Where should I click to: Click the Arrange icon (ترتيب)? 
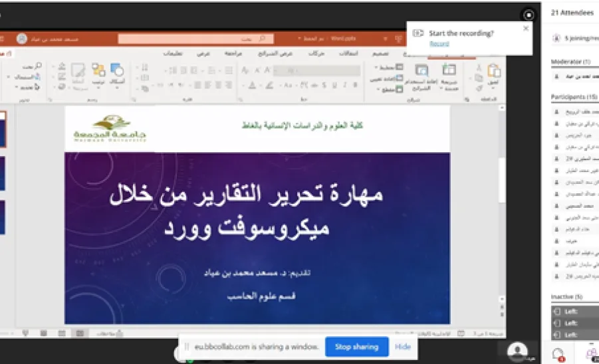[98, 70]
